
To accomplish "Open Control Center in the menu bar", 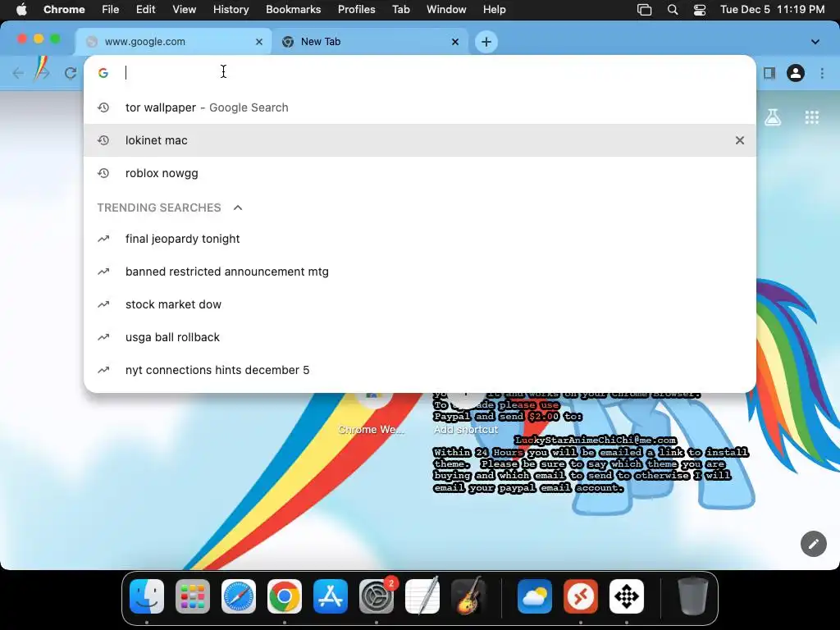I will pos(699,10).
